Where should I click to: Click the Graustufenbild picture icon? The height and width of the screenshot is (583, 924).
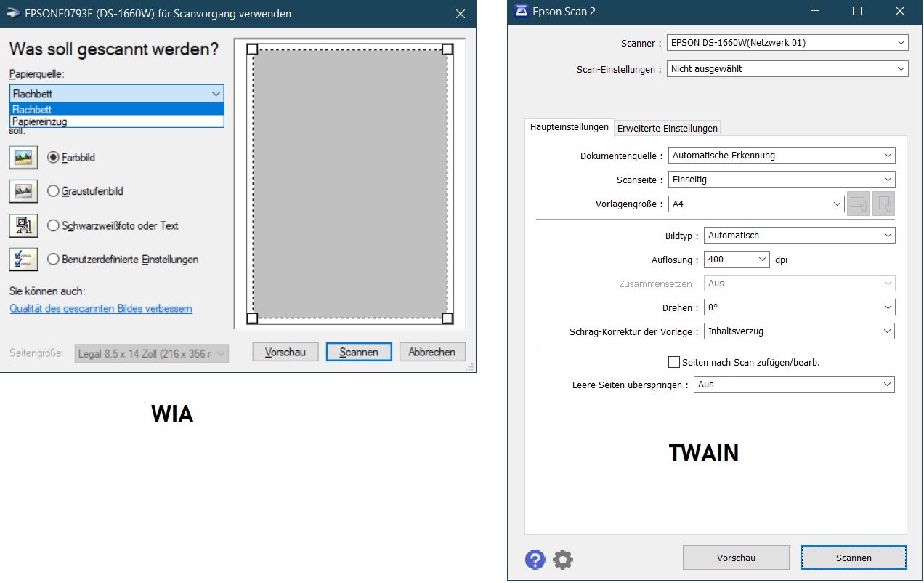point(23,191)
